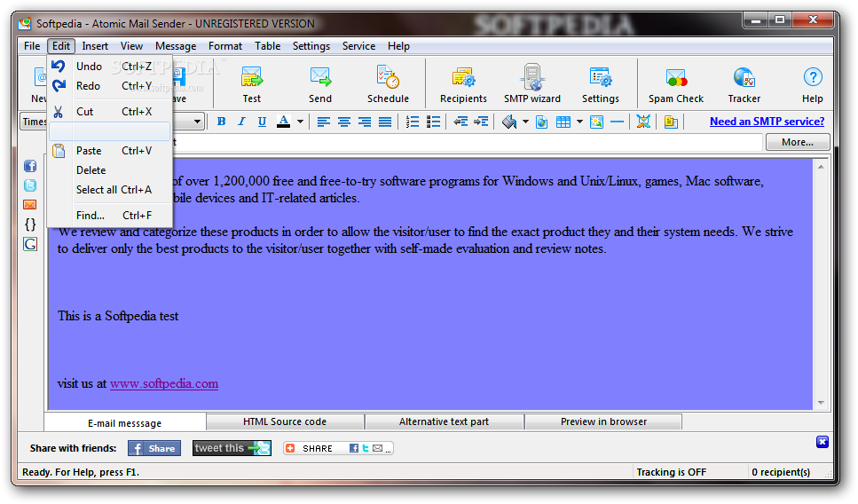Open the Recipients manager
Image resolution: width=858 pixels, height=504 pixels.
coord(463,83)
